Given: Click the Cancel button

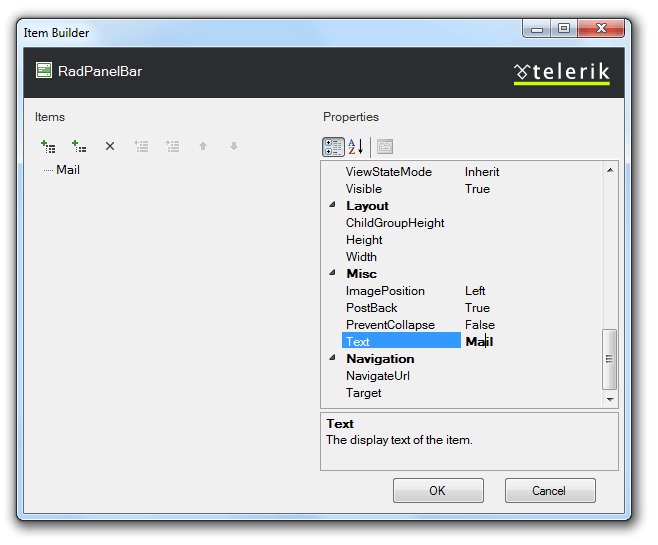Looking at the screenshot, I should click(x=550, y=490).
